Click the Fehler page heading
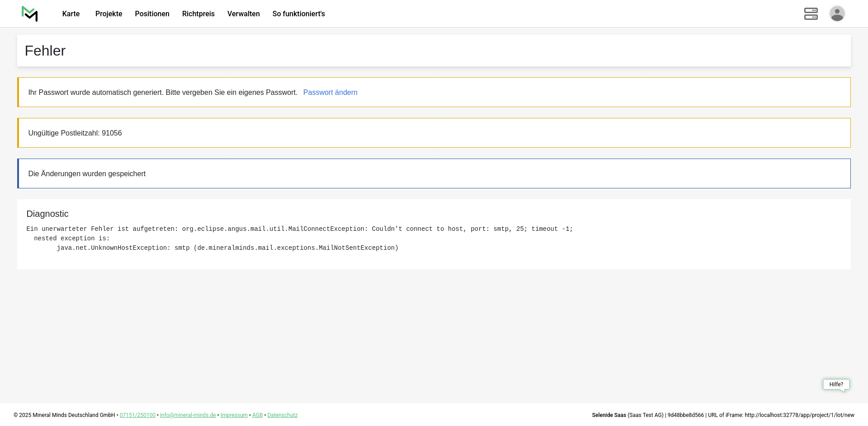 tap(45, 51)
